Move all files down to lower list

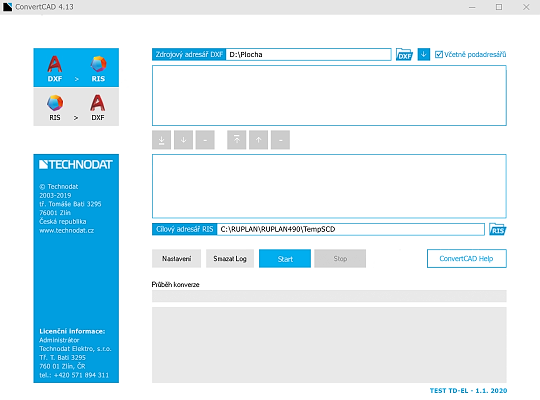coord(162,140)
